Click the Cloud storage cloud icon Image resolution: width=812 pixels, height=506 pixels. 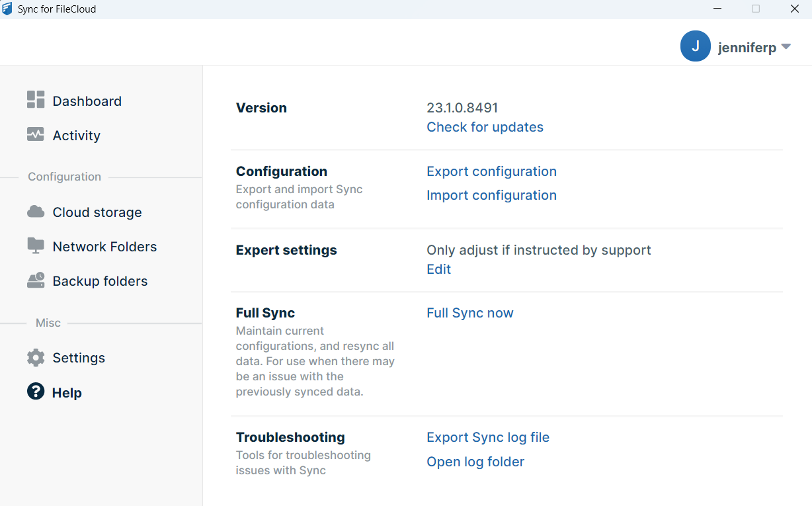tap(36, 212)
